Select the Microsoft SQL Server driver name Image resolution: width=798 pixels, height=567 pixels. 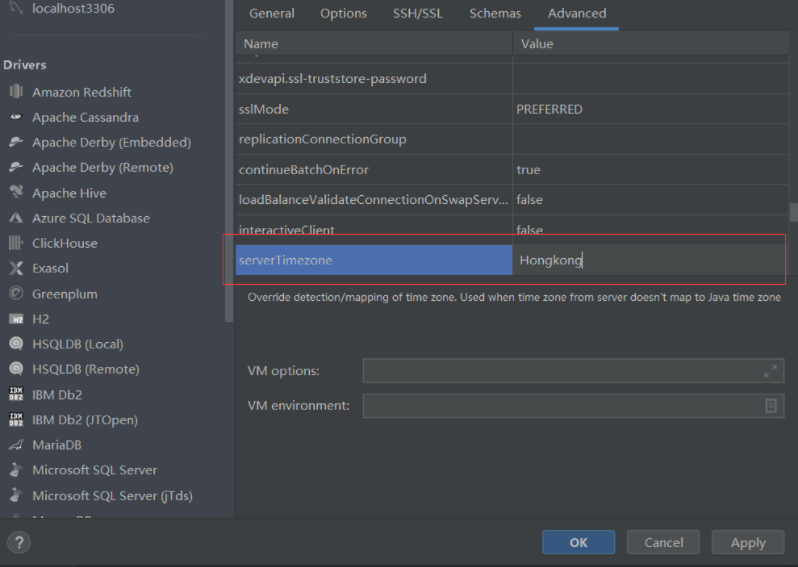[x=95, y=470]
